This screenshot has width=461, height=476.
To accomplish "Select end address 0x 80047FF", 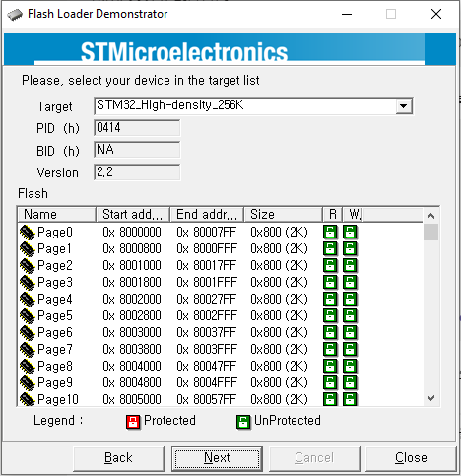I will coord(207,367).
